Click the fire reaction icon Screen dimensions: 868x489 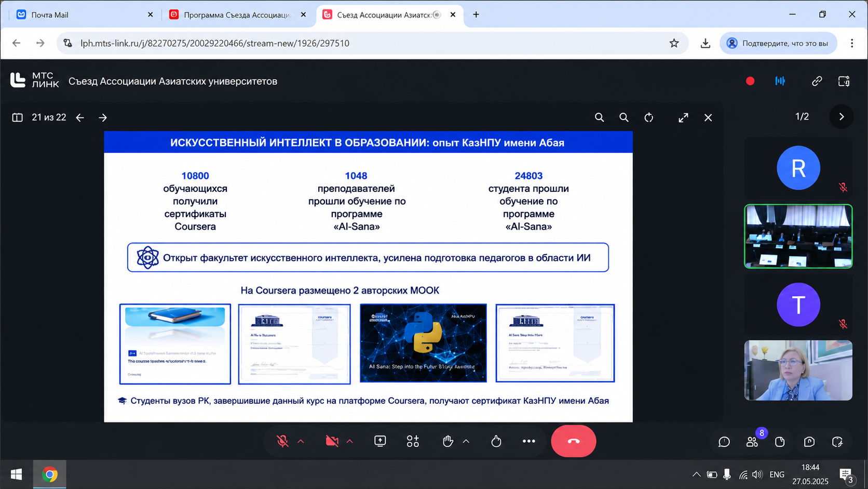coord(496,441)
